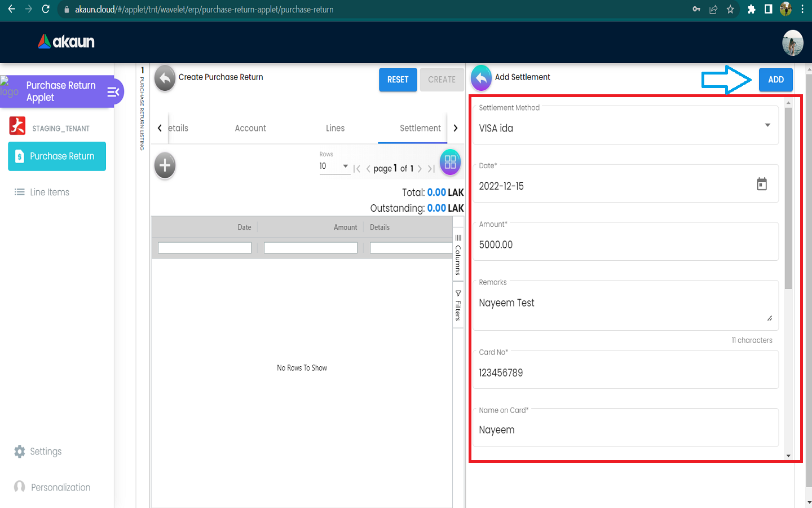Click the Purchase Return Applet header
Screen dimensions: 812x508
[61, 91]
